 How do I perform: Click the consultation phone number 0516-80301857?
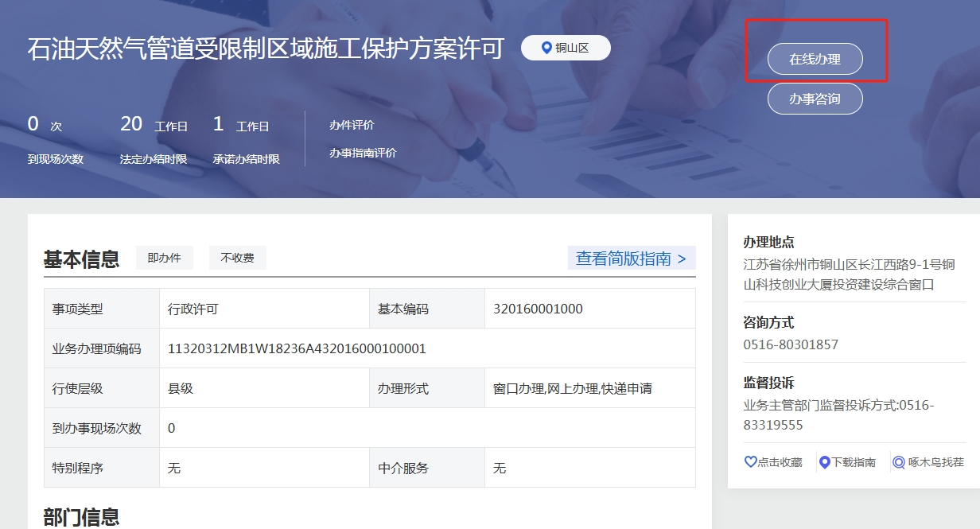(791, 344)
